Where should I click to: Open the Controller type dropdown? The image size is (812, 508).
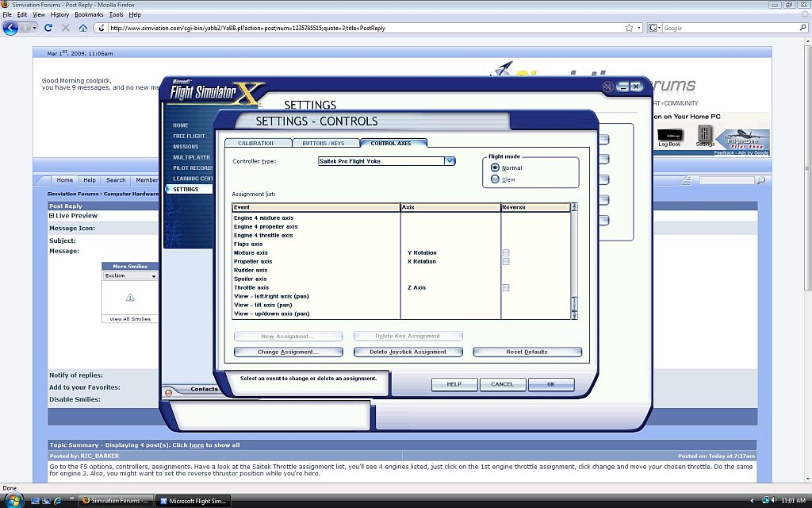[x=450, y=161]
